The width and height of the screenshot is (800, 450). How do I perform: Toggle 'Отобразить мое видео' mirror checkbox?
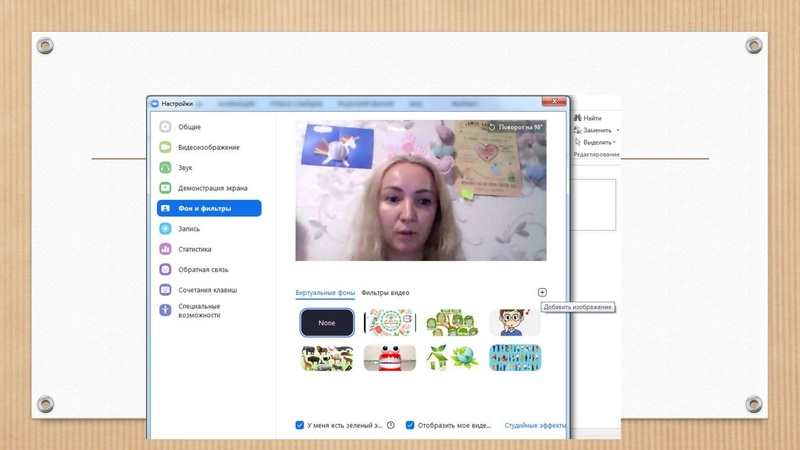(x=410, y=425)
